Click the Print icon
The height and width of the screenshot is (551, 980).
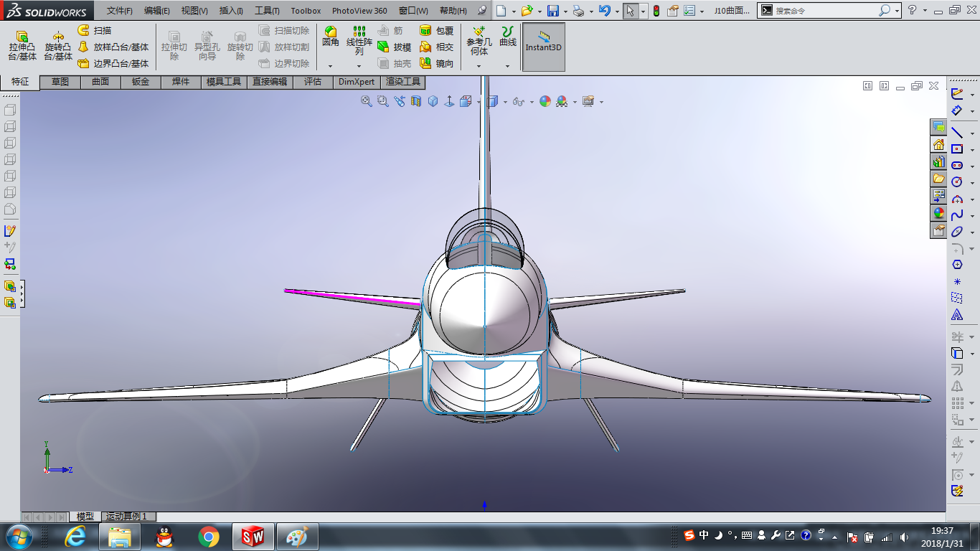(x=578, y=11)
